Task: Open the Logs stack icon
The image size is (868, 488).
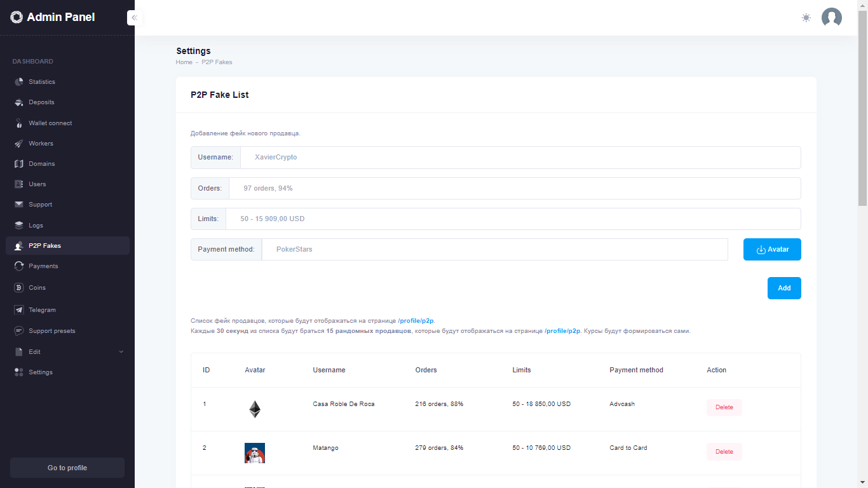Action: (19, 226)
